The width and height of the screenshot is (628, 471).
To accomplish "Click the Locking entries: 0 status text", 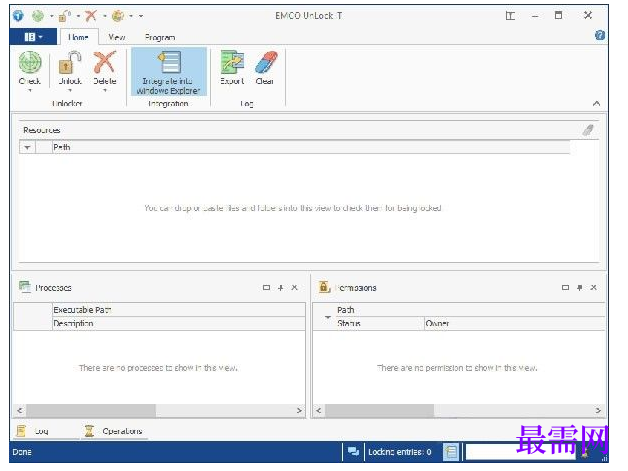I will (400, 452).
